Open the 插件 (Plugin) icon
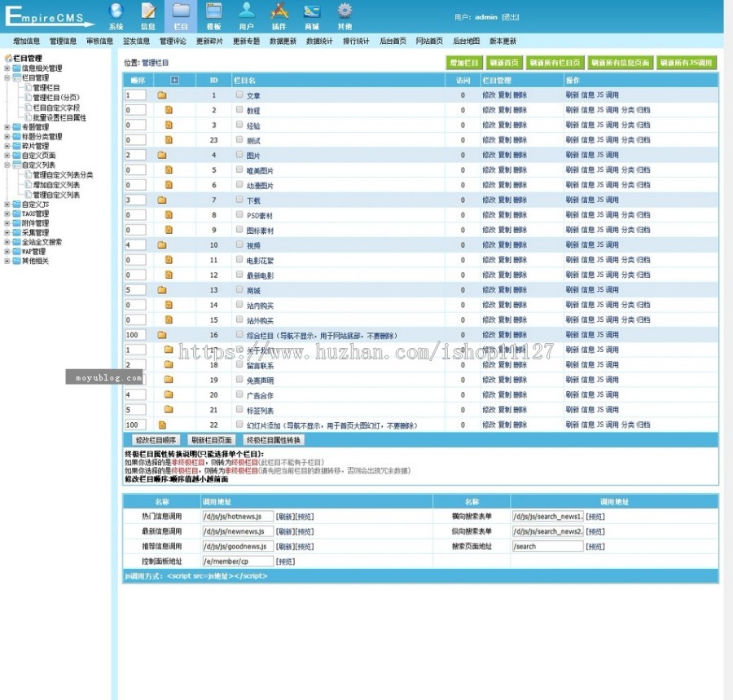Image resolution: width=733 pixels, height=700 pixels. tap(279, 11)
